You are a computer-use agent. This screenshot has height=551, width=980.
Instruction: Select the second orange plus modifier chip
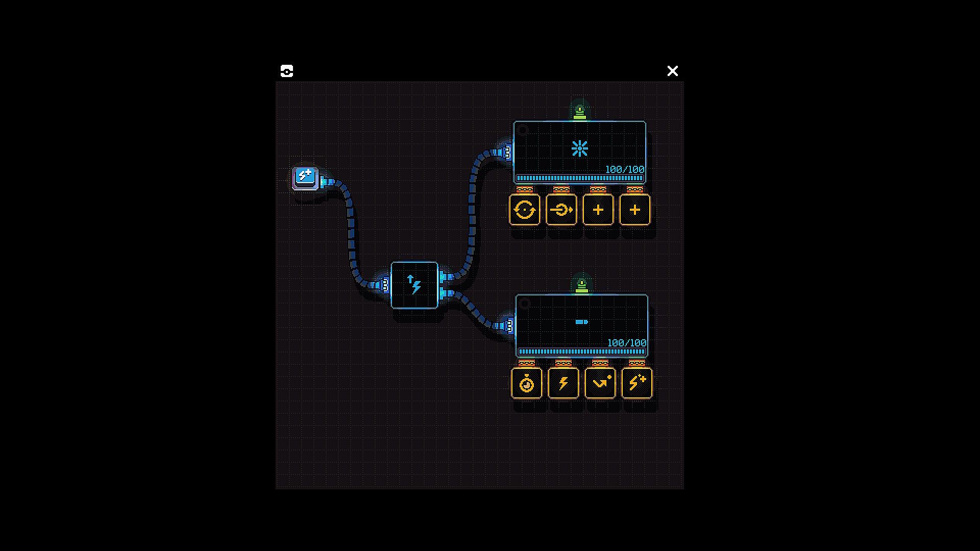[x=635, y=209]
